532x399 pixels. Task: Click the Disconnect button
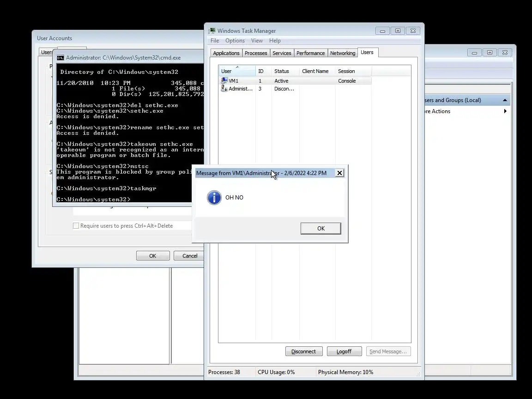[x=304, y=351]
